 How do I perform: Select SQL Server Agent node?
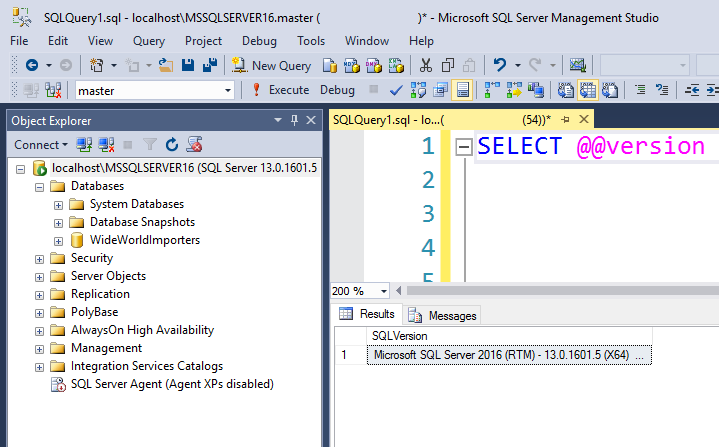172,384
